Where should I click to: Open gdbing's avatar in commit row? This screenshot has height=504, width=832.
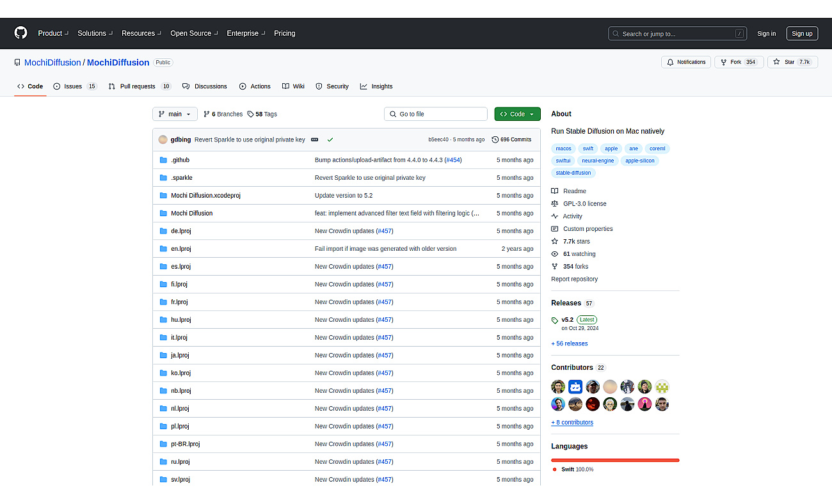(163, 139)
